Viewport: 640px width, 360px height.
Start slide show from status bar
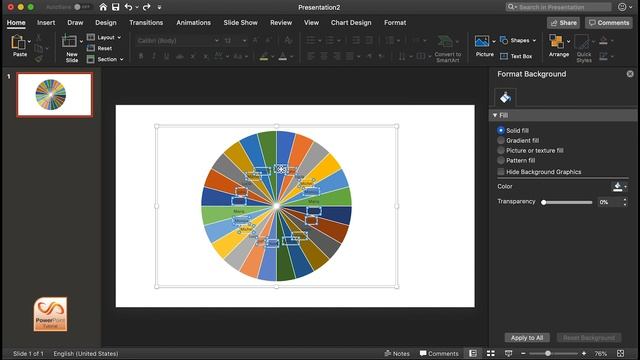pos(508,353)
